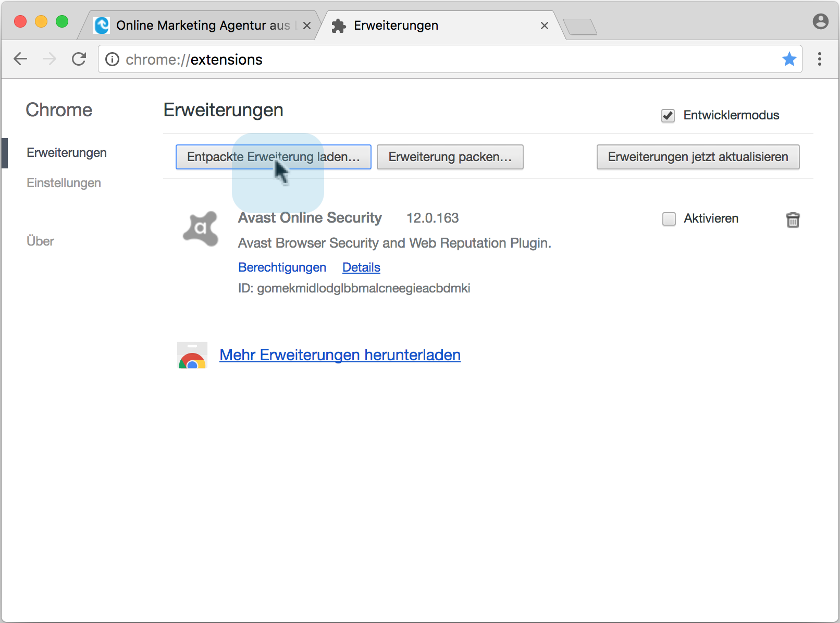Reload the extensions page
This screenshot has height=623, width=840.
pyautogui.click(x=79, y=59)
